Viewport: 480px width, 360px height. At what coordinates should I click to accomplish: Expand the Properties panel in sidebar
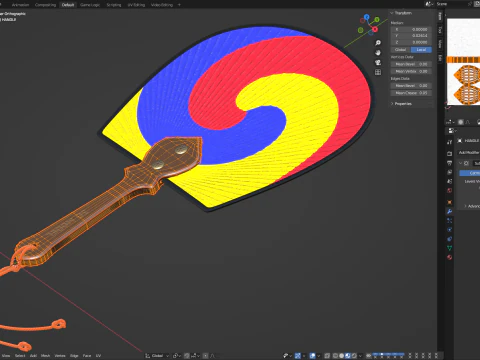(392, 104)
